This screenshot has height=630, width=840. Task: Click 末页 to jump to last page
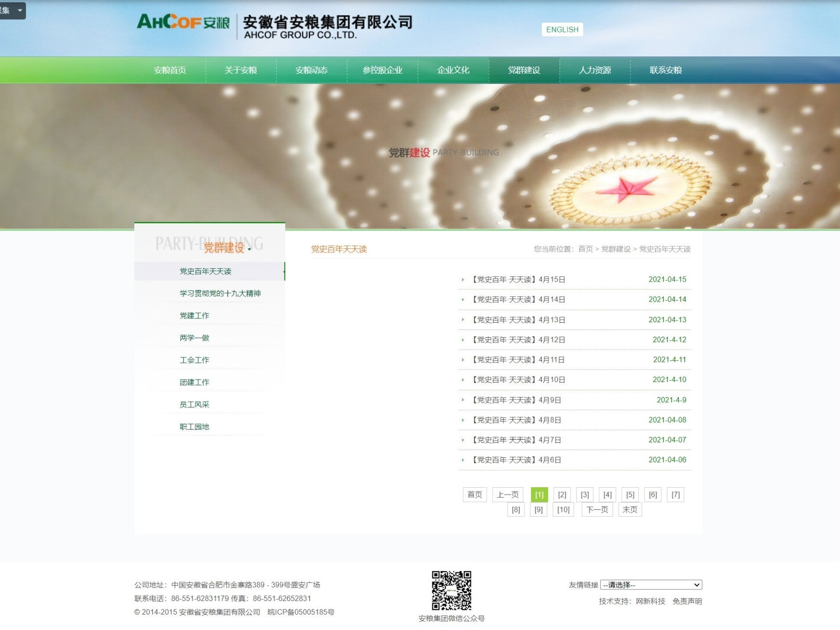630,509
